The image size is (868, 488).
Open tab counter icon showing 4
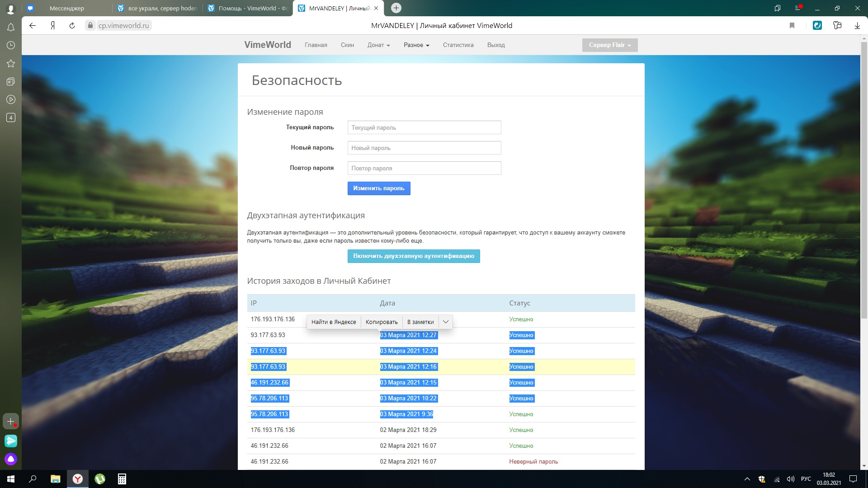click(x=11, y=117)
